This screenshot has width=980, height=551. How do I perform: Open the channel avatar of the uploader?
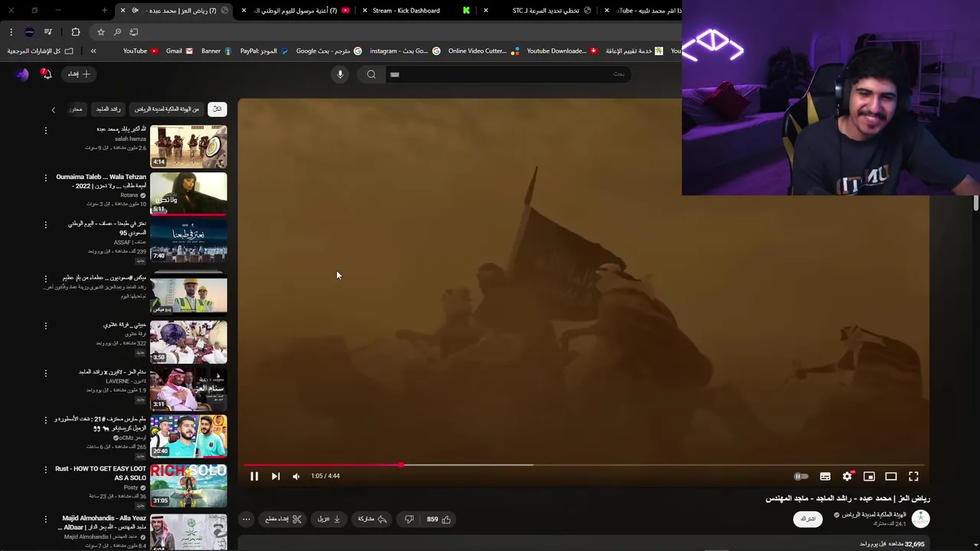[x=920, y=518]
